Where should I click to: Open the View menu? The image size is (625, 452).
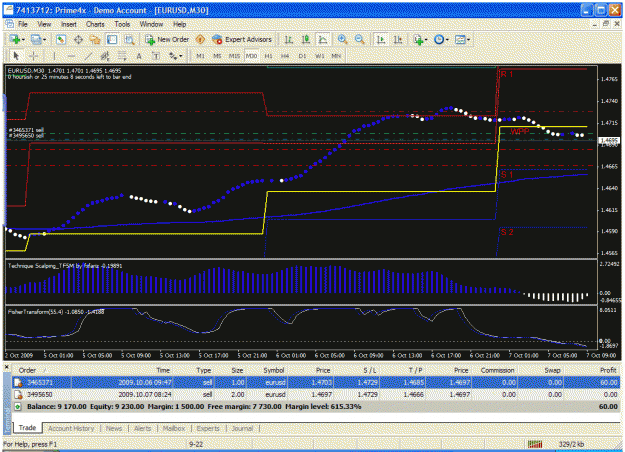44,24
